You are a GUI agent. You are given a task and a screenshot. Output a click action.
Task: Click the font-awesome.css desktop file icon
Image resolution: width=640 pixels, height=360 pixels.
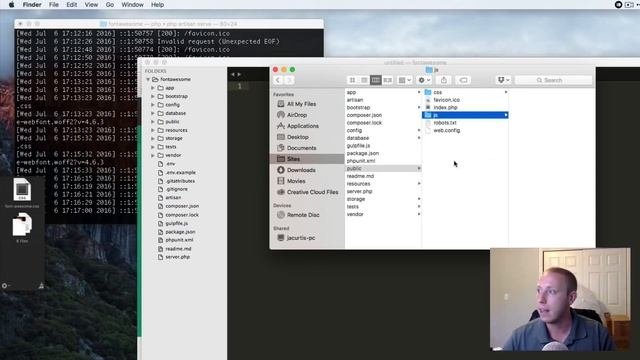[x=22, y=190]
